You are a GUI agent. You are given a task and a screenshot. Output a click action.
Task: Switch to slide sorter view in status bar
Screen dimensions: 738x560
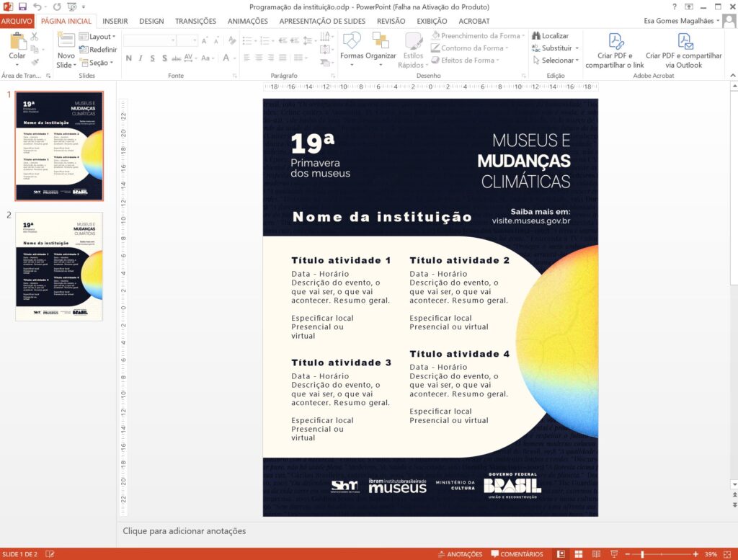tap(577, 554)
